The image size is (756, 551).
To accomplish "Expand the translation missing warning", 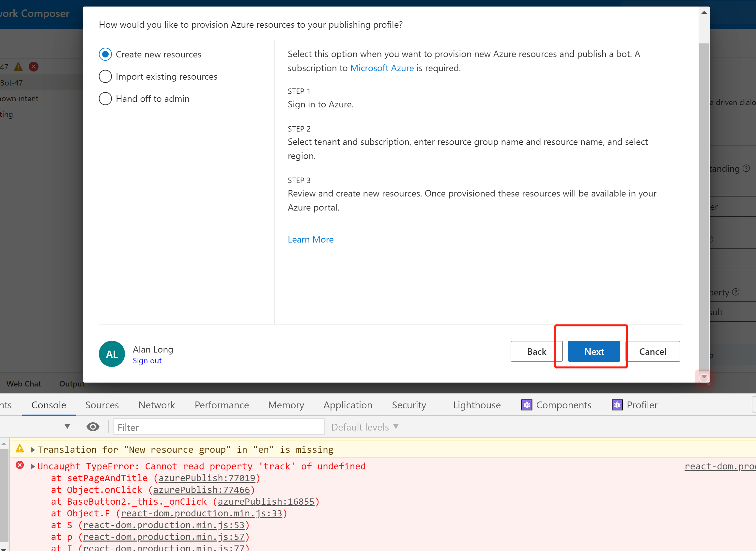I will pos(33,449).
